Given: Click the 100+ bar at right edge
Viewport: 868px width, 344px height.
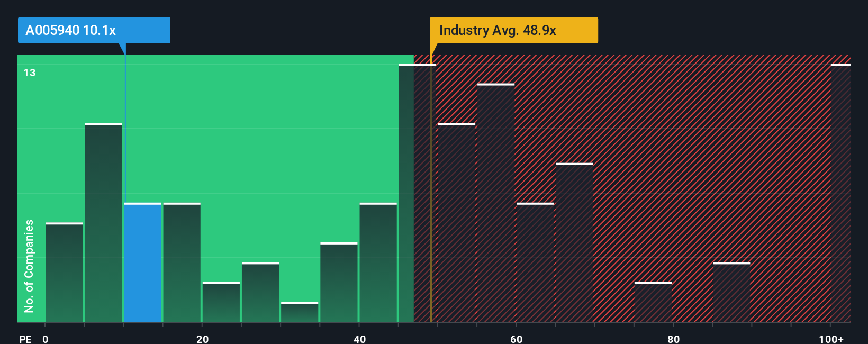Looking at the screenshot, I should 841,193.
